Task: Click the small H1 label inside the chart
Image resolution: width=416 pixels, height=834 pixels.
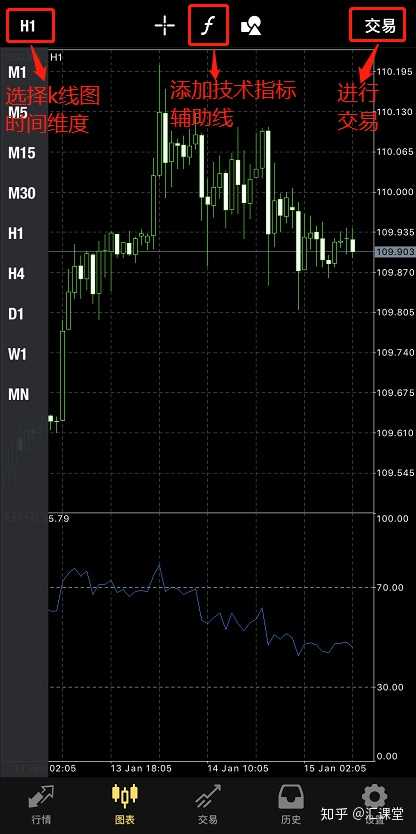Action: click(x=55, y=56)
